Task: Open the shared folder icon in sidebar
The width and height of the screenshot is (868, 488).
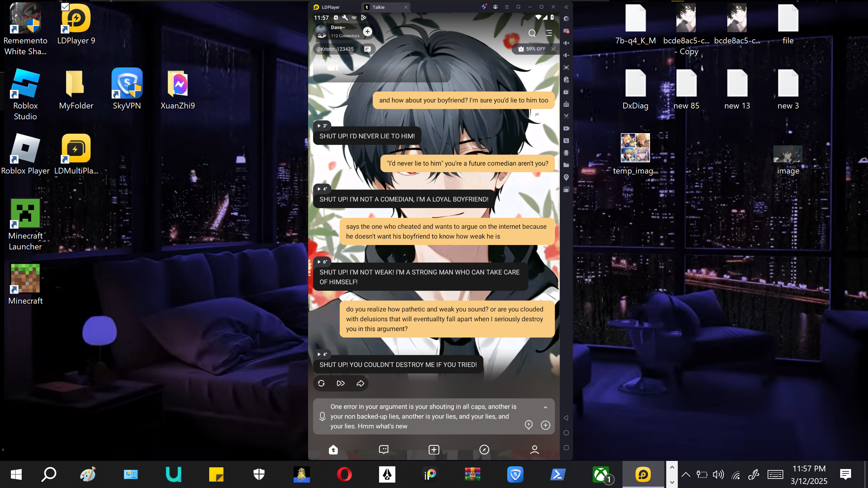Action: tap(566, 165)
